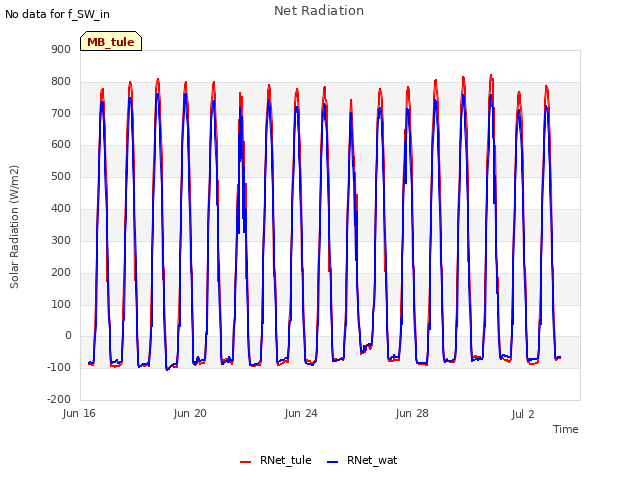Image resolution: width=640 pixels, height=480 pixels.
Task: Click the 800 y-axis tick label
Action: point(61,81)
